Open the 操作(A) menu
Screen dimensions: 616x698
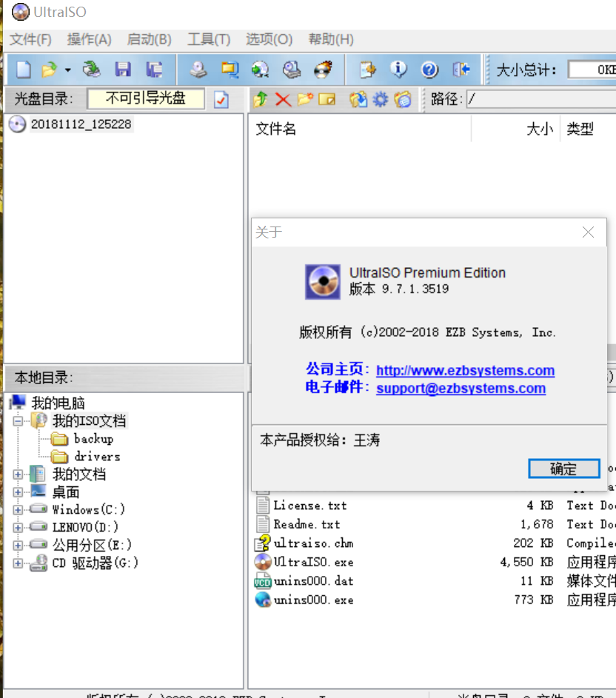[x=89, y=39]
